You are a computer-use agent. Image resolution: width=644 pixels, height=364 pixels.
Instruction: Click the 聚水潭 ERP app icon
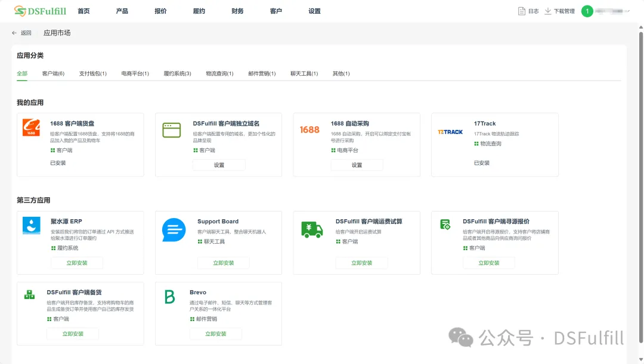[32, 225]
